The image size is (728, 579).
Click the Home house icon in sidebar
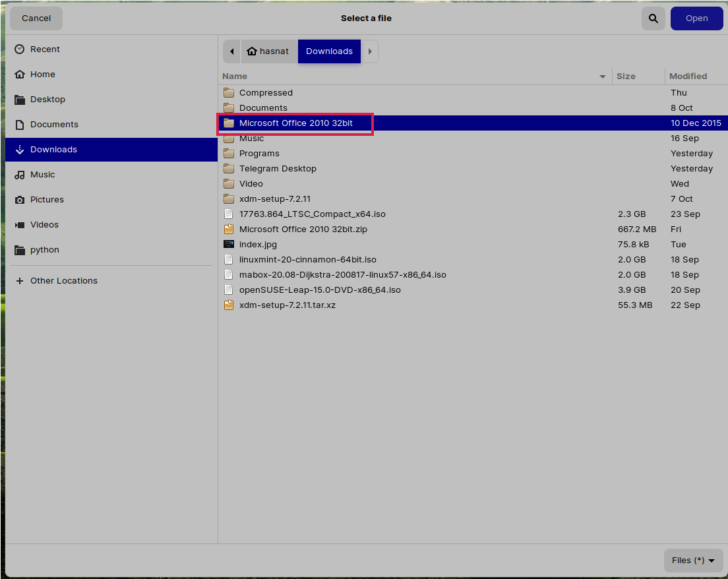(20, 75)
